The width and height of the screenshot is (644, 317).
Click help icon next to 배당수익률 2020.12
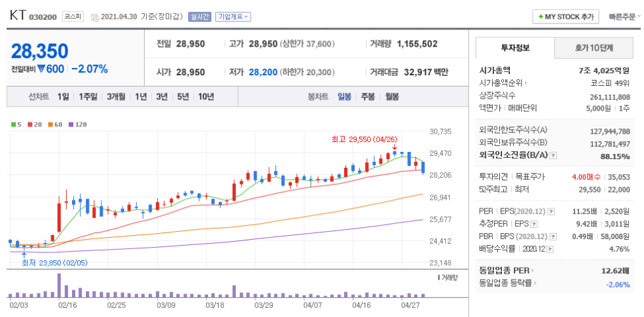(550, 249)
